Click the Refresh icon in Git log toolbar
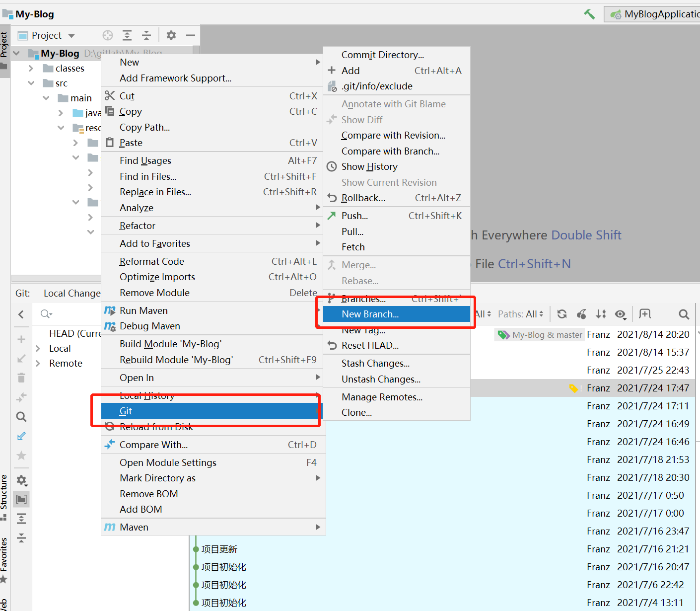This screenshot has width=700, height=611. click(x=562, y=314)
